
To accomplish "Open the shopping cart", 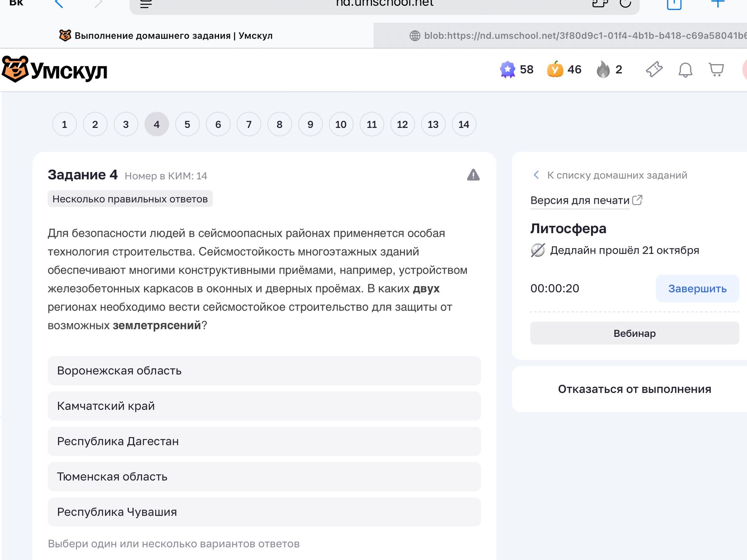I will [x=716, y=70].
